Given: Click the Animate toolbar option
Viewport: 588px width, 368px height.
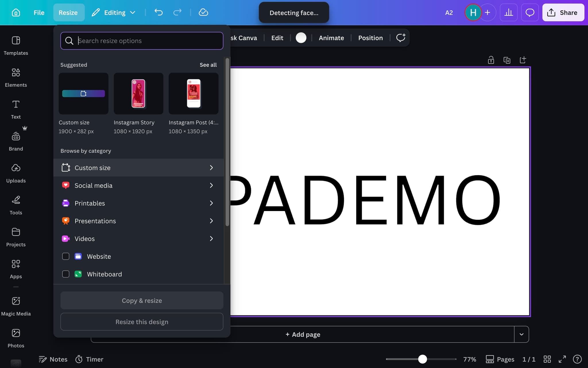Looking at the screenshot, I should (x=331, y=38).
